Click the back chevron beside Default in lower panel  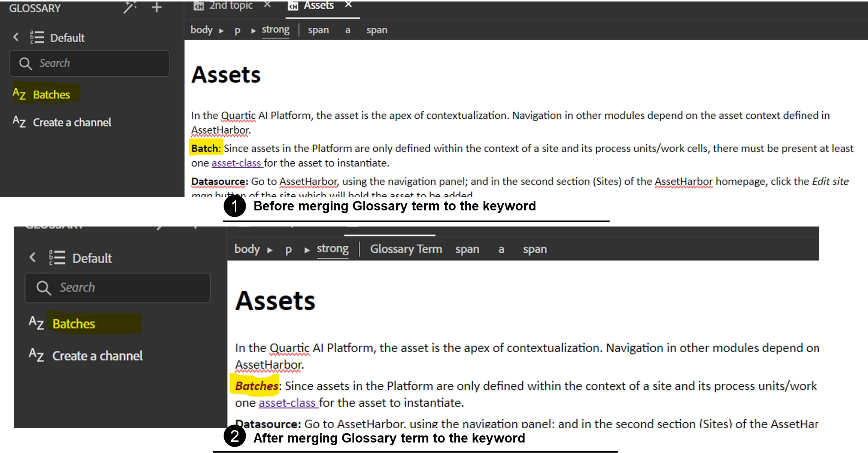tap(33, 258)
